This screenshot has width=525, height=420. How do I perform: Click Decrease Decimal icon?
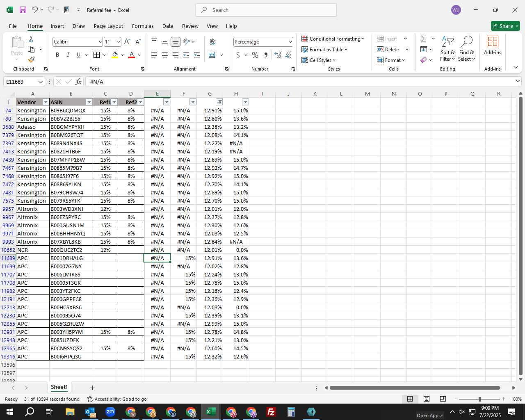pos(289,55)
